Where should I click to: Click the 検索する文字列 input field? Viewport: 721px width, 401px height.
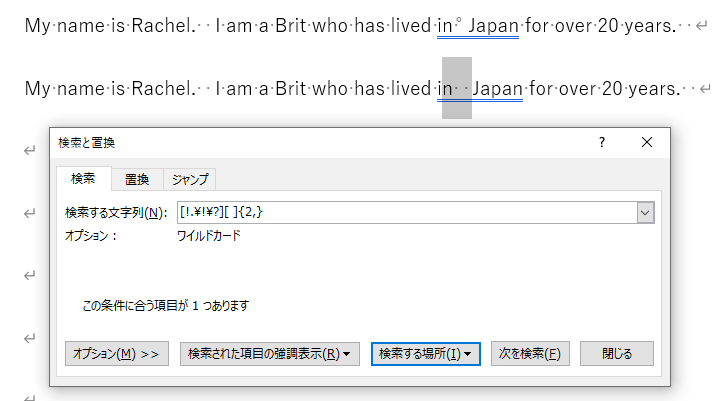tap(405, 212)
